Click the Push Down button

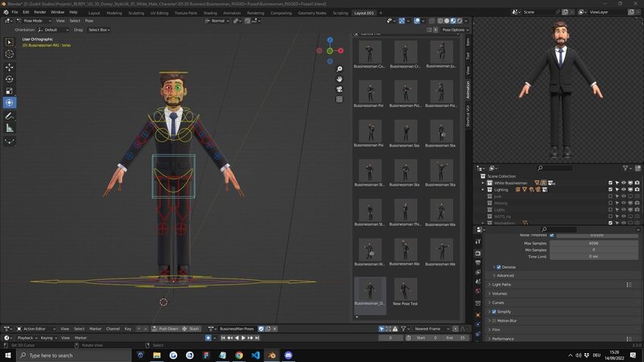coord(165,328)
